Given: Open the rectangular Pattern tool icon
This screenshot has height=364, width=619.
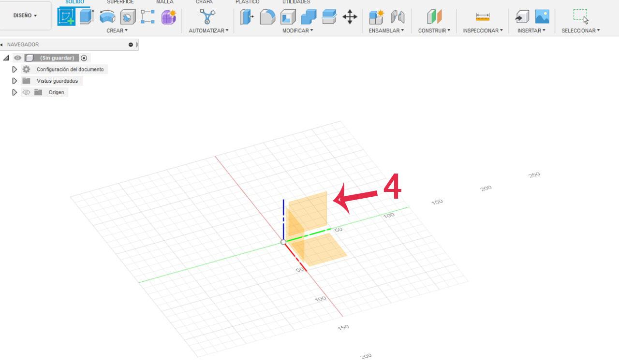Looking at the screenshot, I should (x=148, y=17).
